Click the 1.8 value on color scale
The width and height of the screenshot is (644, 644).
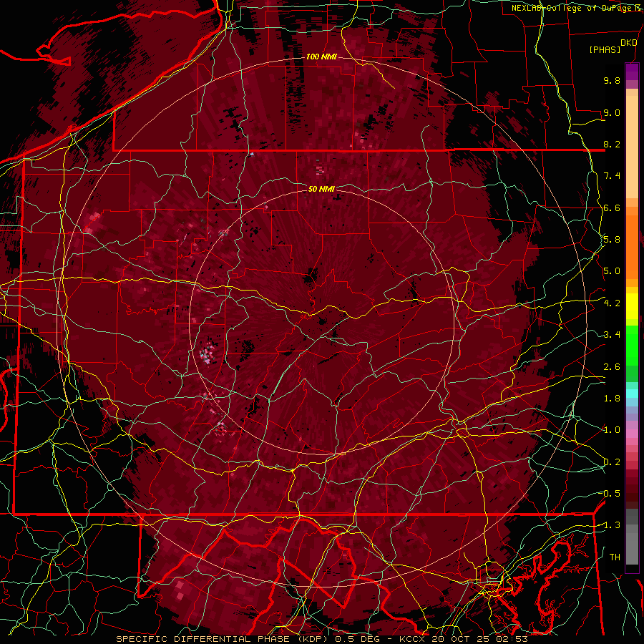coord(612,399)
